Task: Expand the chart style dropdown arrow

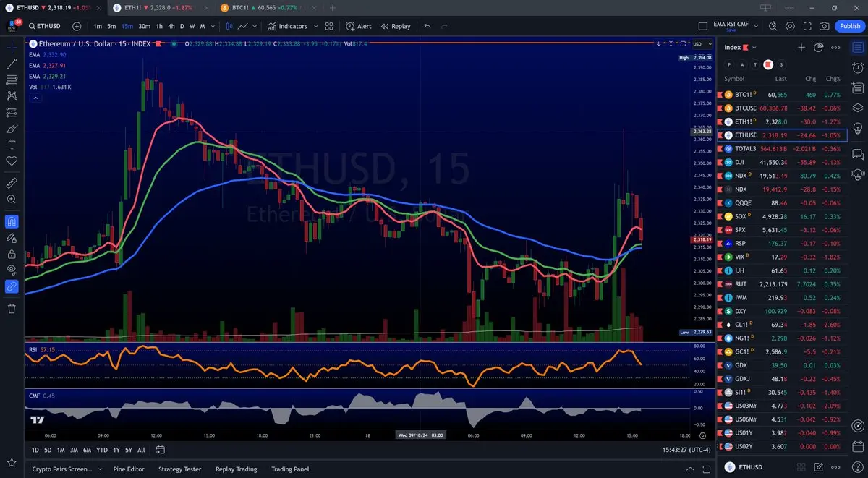Action: point(255,26)
